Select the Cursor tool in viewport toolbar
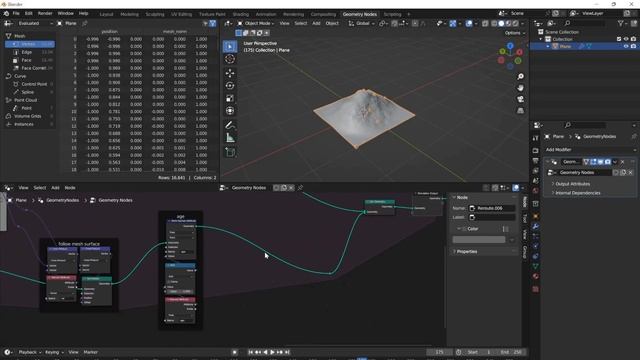Image resolution: width=640 pixels, height=360 pixels. click(x=230, y=59)
